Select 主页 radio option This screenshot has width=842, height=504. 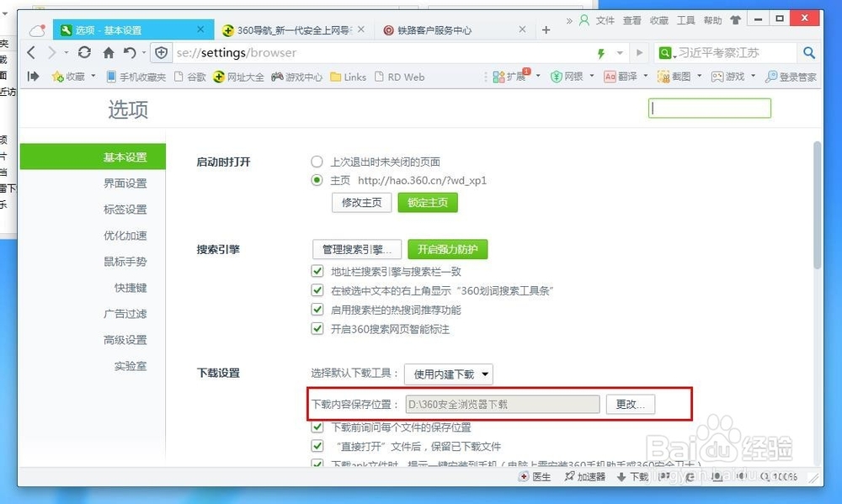pyautogui.click(x=317, y=180)
